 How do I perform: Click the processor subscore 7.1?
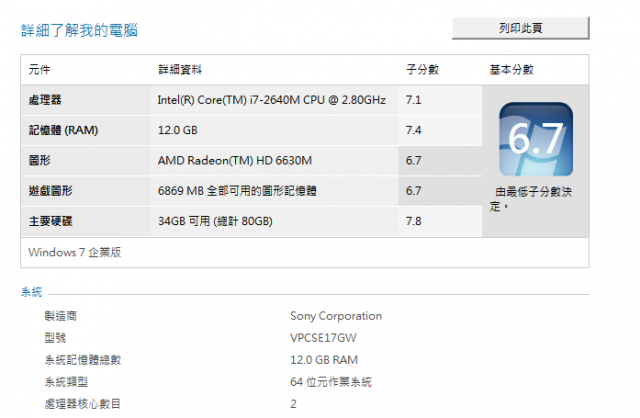point(413,100)
